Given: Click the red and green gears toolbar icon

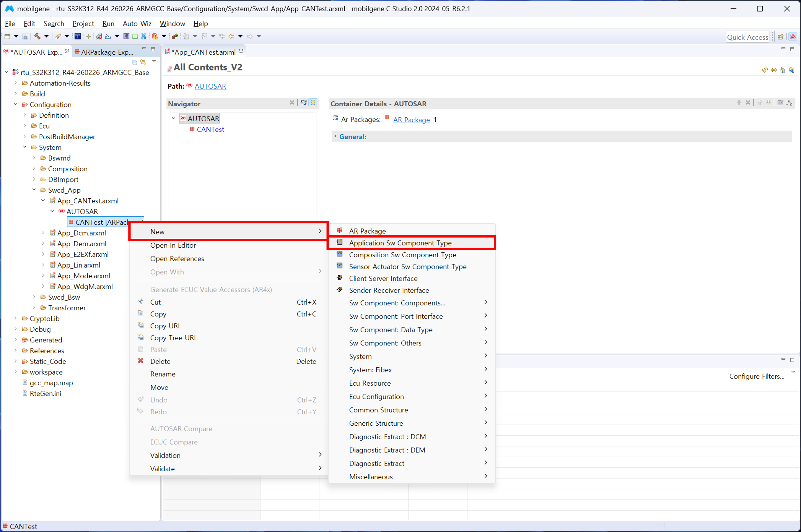Looking at the screenshot, I should tap(175, 36).
